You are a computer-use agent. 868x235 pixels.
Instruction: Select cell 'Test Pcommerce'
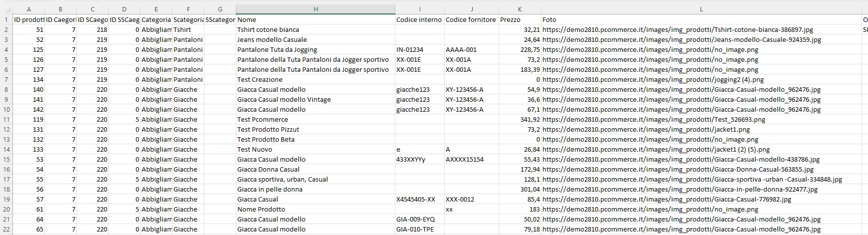[316, 119]
